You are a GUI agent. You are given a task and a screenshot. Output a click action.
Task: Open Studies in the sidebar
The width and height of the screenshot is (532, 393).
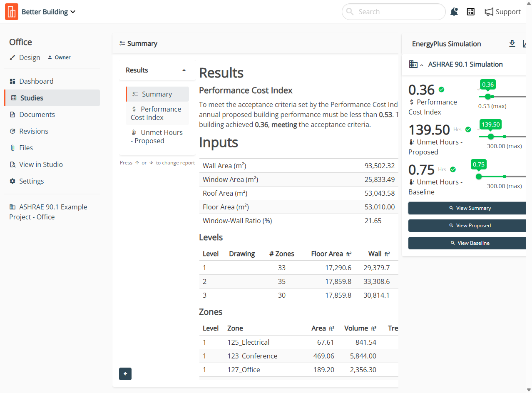[32, 98]
